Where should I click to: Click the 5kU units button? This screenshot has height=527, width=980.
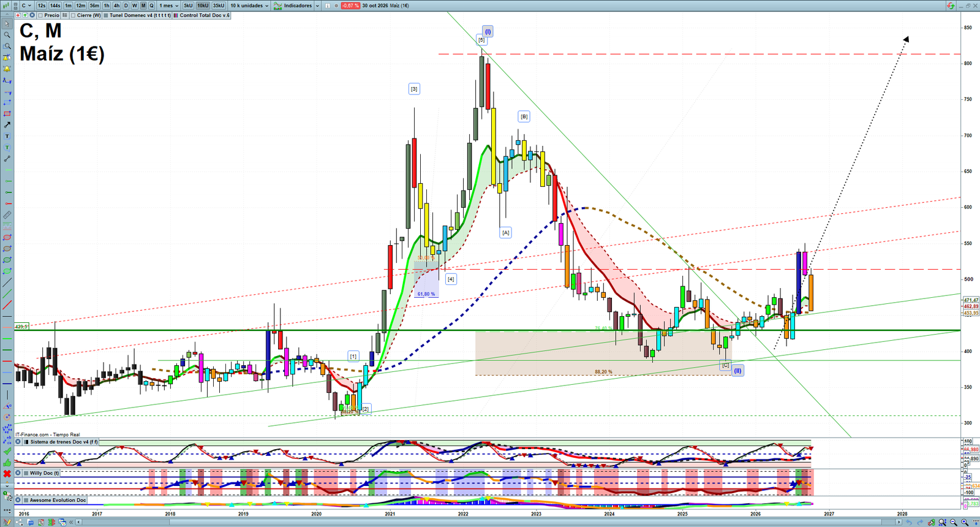(x=188, y=6)
